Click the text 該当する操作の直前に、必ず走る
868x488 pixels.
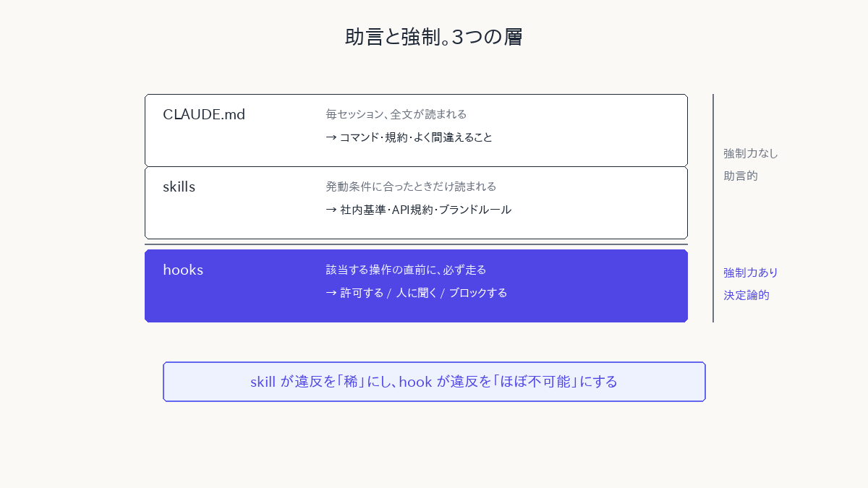[406, 270]
